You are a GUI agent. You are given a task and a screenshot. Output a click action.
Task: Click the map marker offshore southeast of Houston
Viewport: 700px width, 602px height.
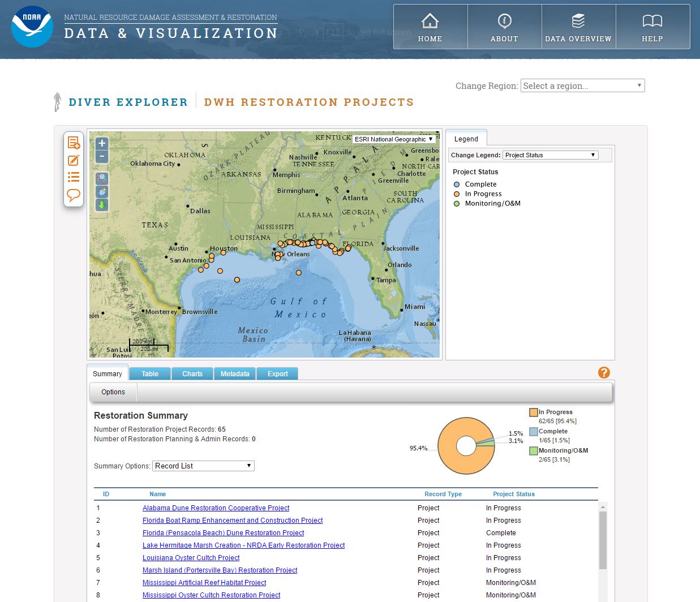point(237,279)
